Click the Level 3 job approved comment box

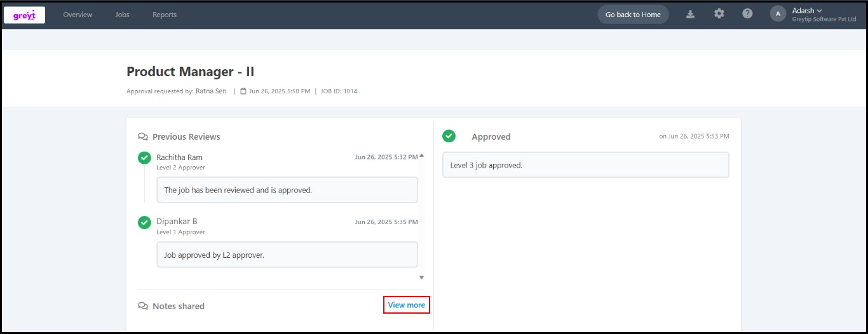tap(586, 165)
